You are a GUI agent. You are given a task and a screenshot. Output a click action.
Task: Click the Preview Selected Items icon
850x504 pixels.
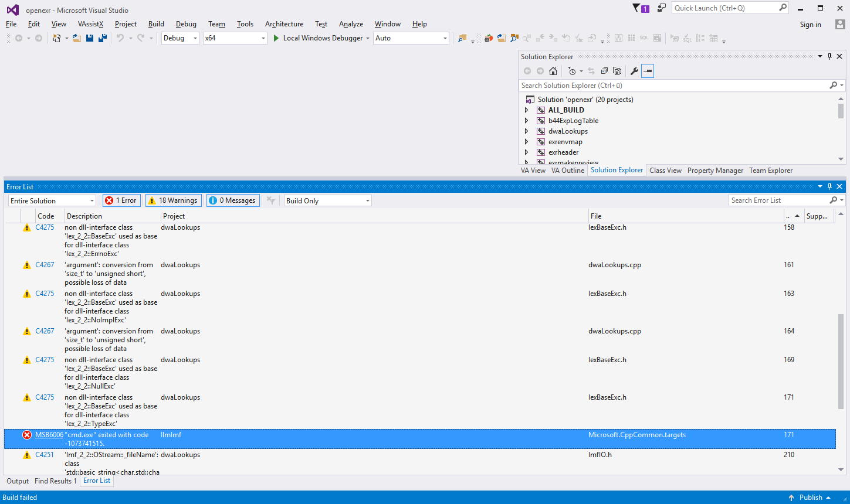pos(648,71)
